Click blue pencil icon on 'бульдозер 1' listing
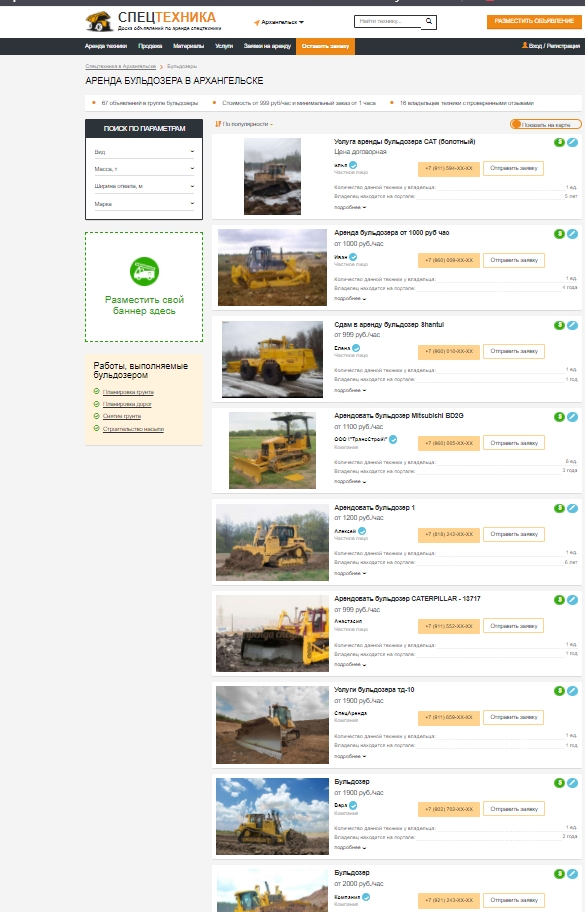The image size is (585, 912). (x=572, y=508)
